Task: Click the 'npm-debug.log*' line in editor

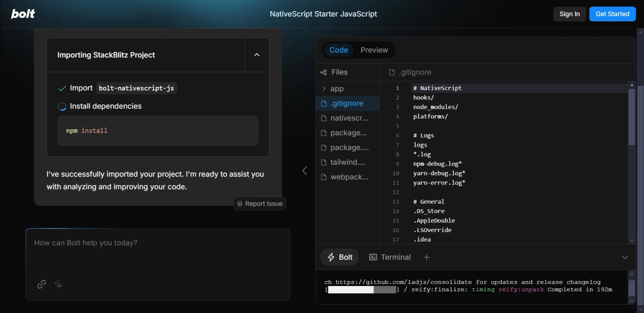Action: 438,164
